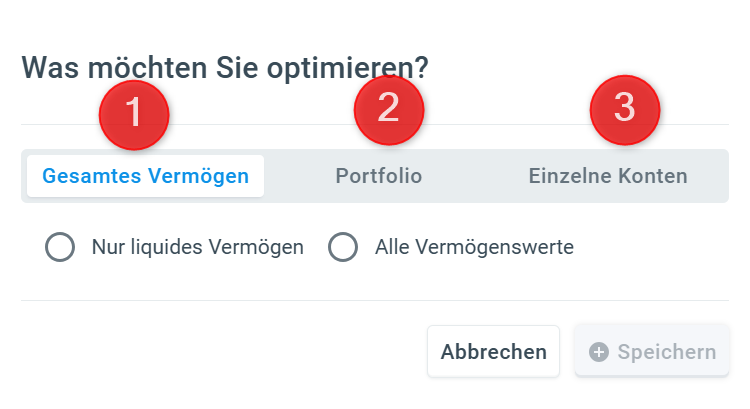Click the divider line below the dialog heading
This screenshot has width=750, height=409.
pos(375,124)
